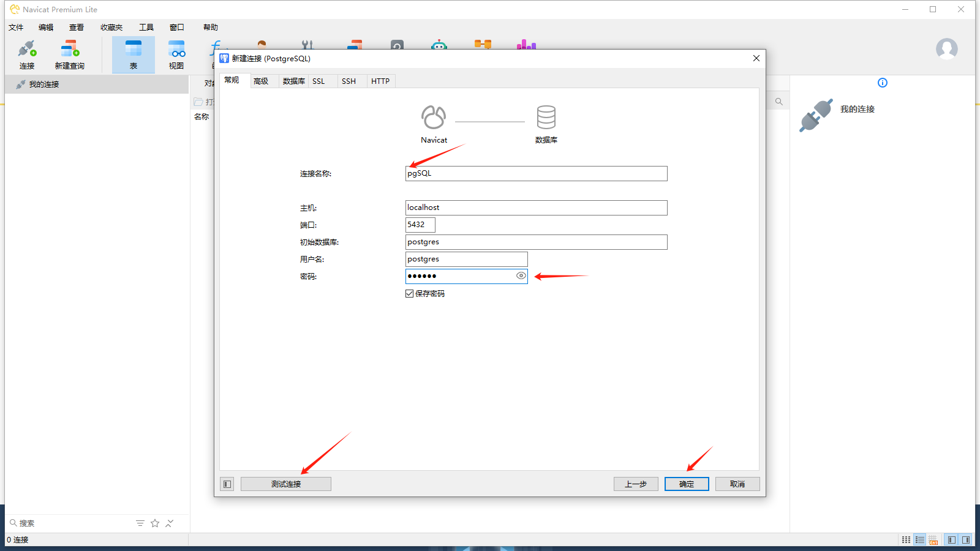Screen dimensions: 980x551
Task: Click the host field containing localhost
Action: (x=536, y=208)
